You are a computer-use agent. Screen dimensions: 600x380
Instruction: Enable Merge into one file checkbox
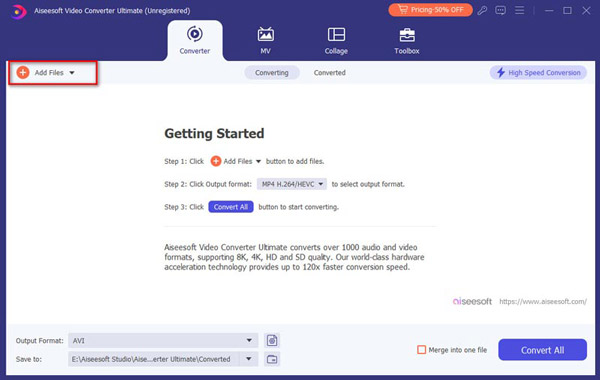coord(421,350)
